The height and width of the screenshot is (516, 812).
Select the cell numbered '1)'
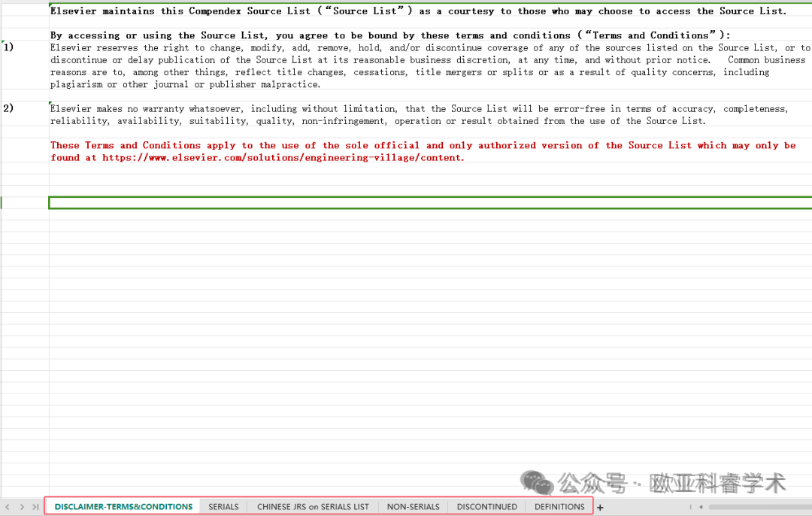[x=26, y=65]
